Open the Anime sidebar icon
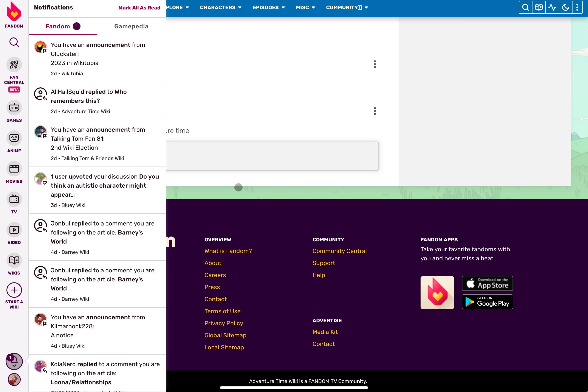 click(14, 138)
